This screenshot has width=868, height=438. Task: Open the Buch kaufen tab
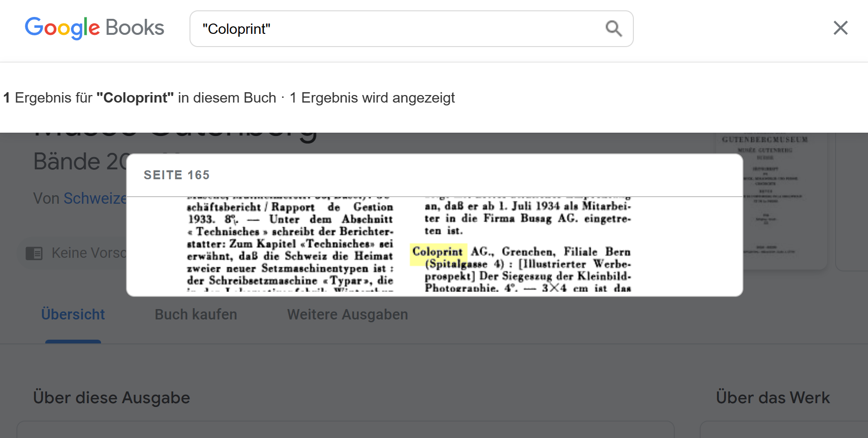click(196, 314)
